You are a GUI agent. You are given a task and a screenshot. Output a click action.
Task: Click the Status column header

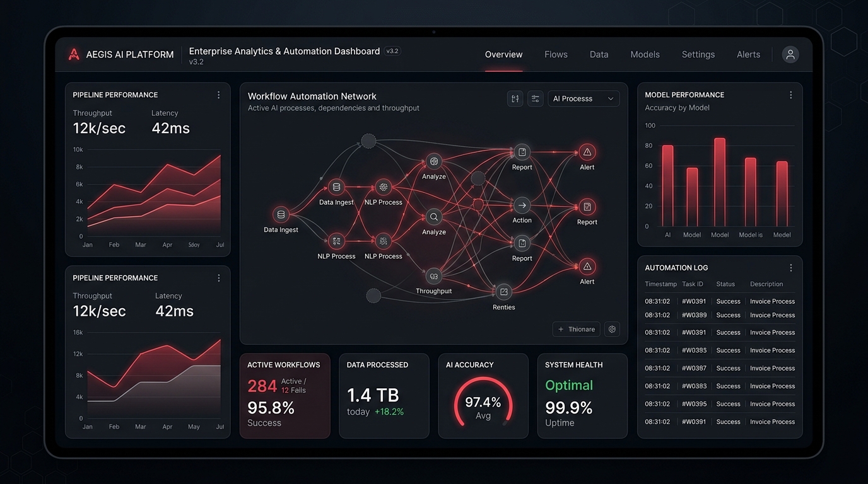[x=725, y=284]
